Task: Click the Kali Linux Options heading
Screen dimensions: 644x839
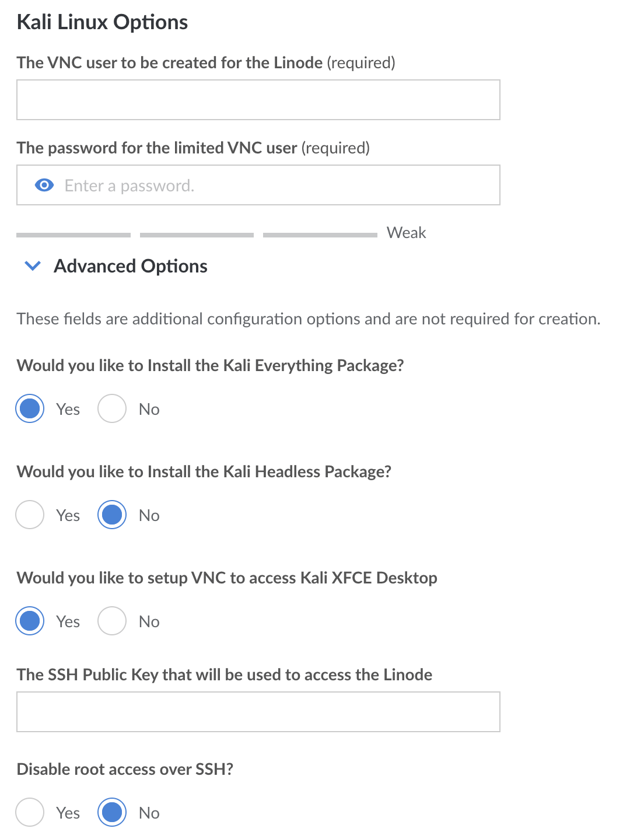Action: [102, 22]
